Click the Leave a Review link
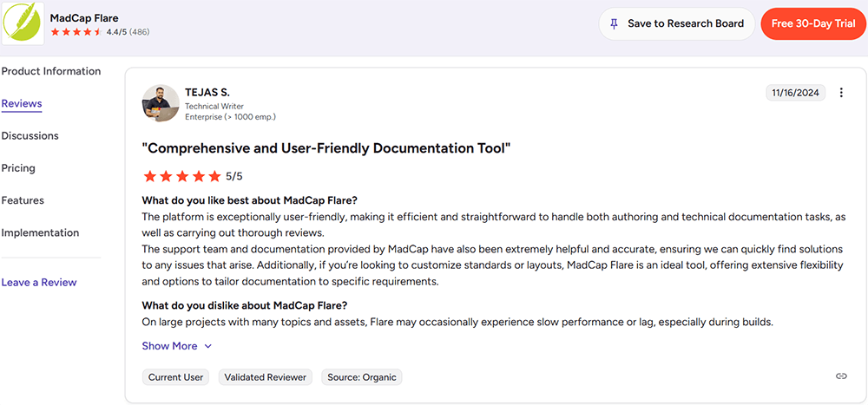Screen dimensions: 868x405 pyautogui.click(x=39, y=282)
